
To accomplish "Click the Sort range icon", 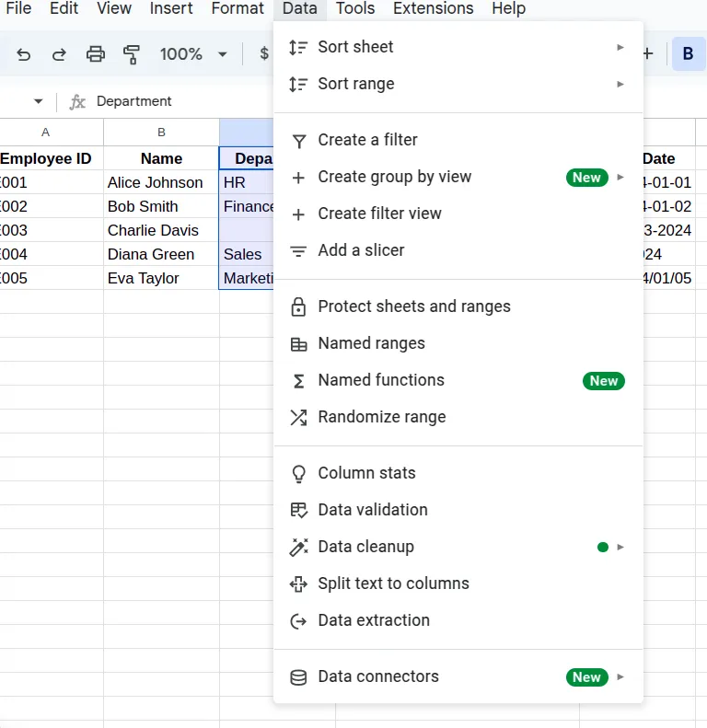I will (298, 84).
